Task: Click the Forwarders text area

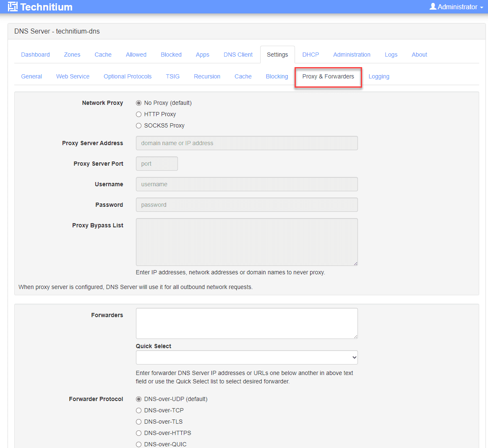Action: (247, 323)
